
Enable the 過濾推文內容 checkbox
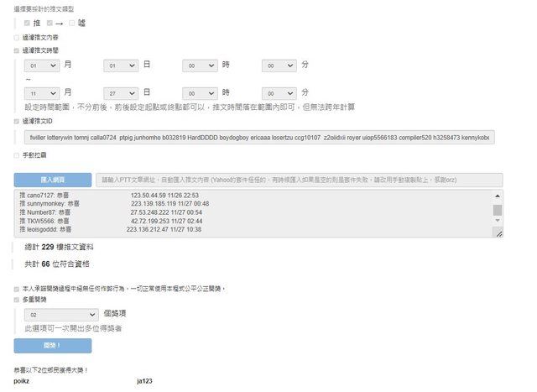(17, 37)
